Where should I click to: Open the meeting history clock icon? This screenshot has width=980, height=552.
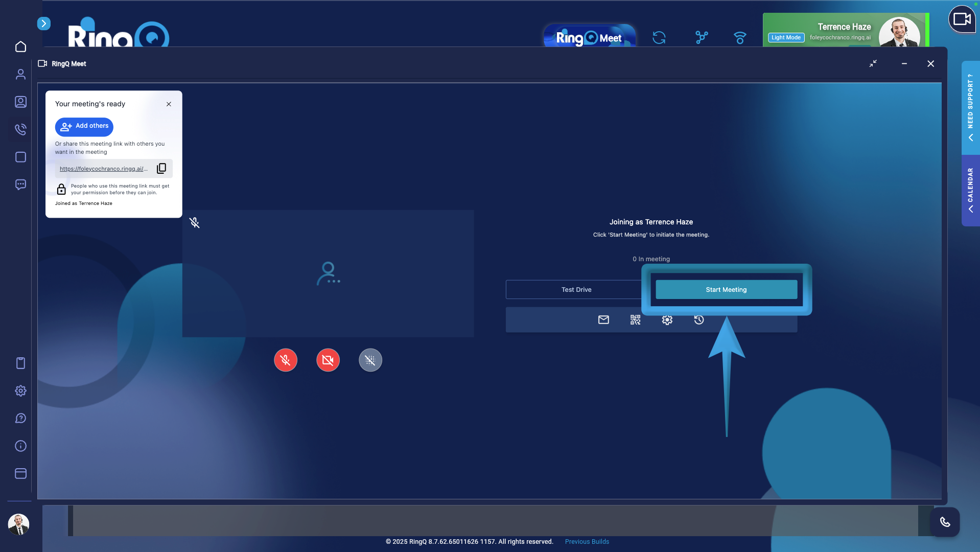699,320
